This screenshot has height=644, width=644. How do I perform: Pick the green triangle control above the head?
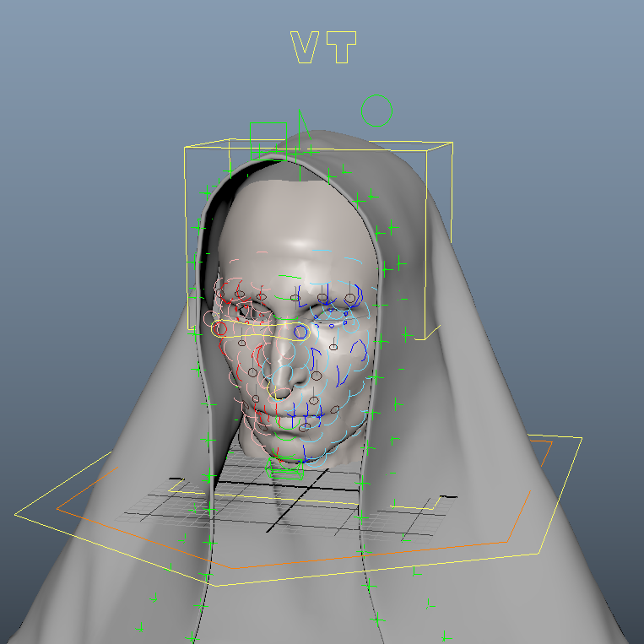coord(305,127)
